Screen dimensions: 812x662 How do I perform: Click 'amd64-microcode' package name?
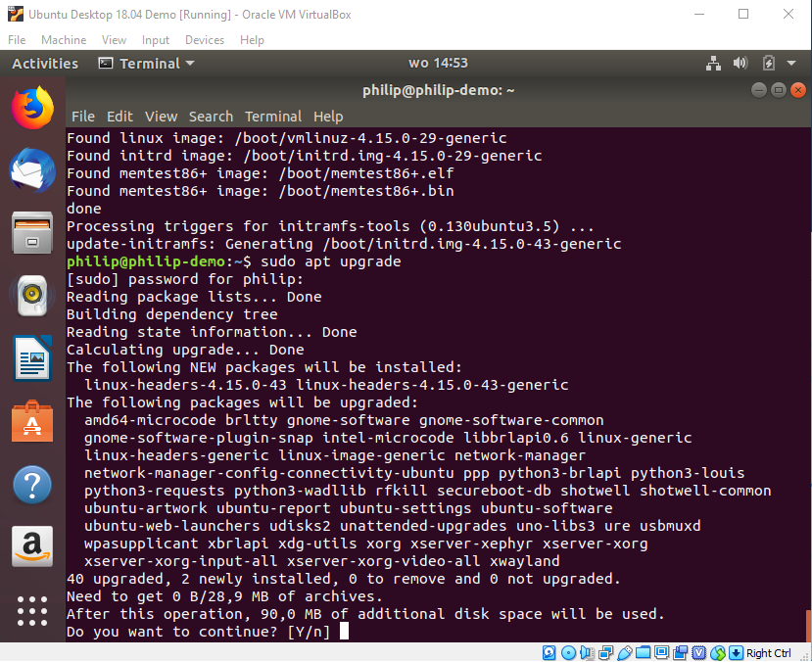tap(150, 420)
